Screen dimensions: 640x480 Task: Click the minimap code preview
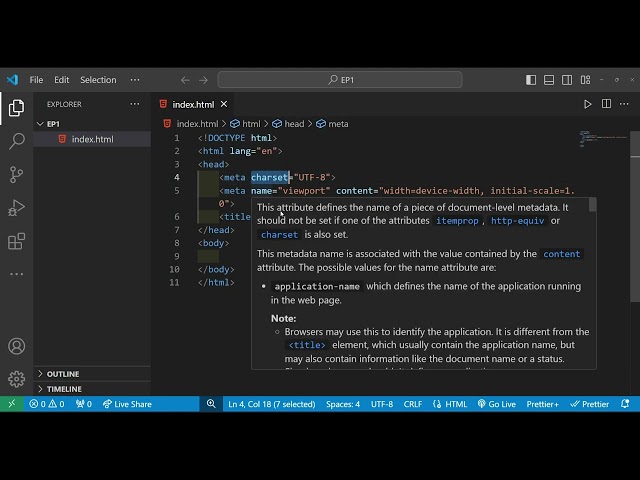pyautogui.click(x=603, y=139)
